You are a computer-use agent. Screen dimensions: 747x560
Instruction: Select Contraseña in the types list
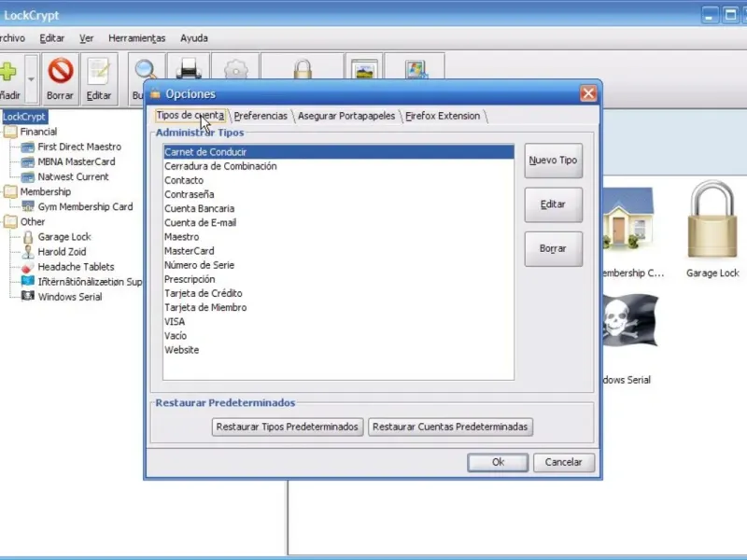[338, 194]
